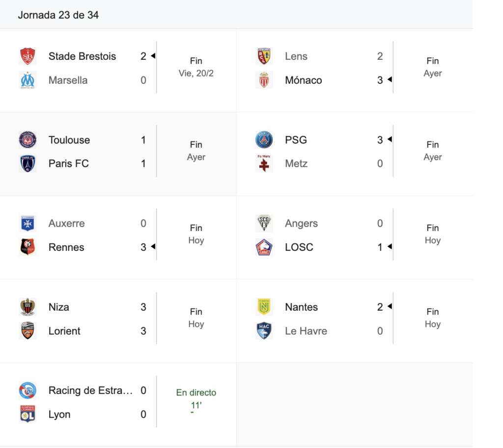Open the Paris FC team link
Screen dimensions: 503x448
(69, 164)
